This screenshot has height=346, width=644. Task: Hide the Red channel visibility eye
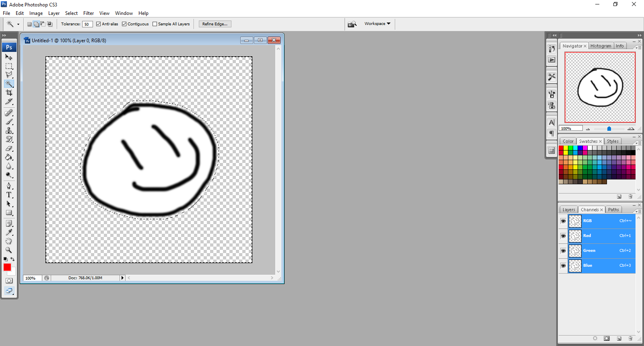(563, 236)
